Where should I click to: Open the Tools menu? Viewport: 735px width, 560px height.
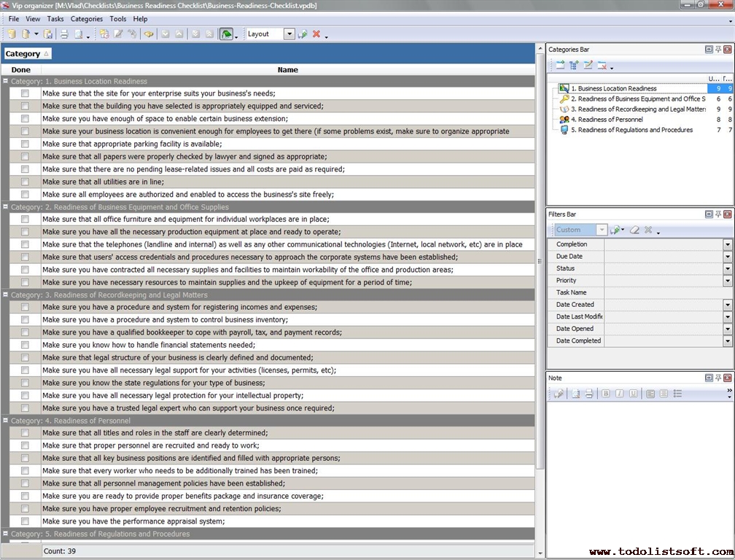[x=117, y=19]
